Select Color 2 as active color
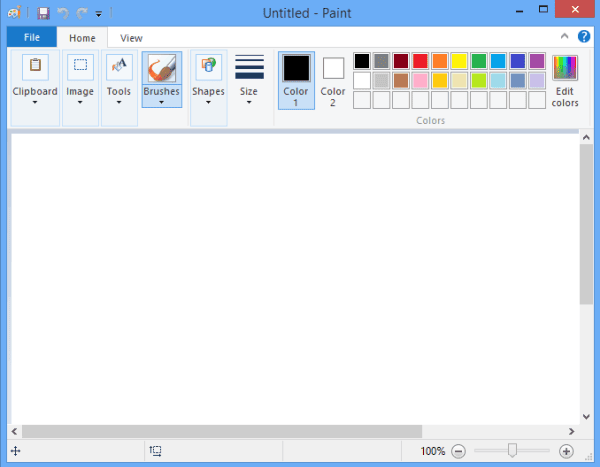The width and height of the screenshot is (600, 467). tap(333, 81)
